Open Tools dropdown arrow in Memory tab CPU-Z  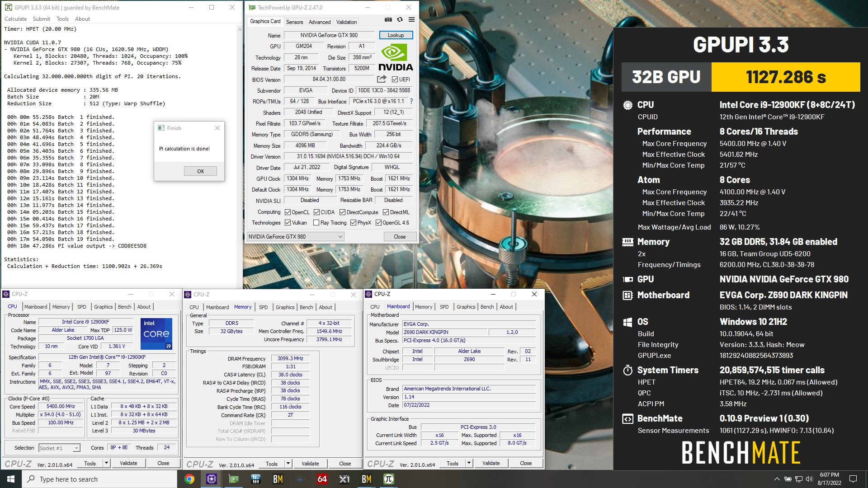click(288, 464)
